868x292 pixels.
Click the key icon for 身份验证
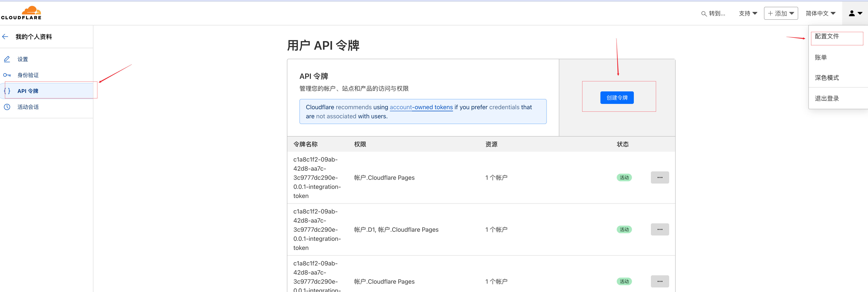tap(7, 75)
